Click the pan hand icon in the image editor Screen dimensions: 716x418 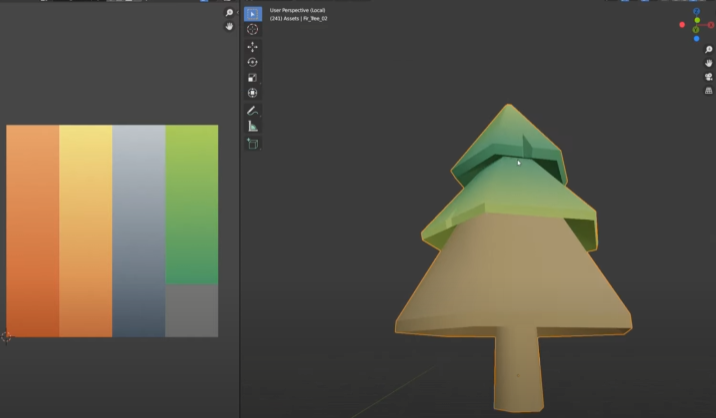pos(229,27)
